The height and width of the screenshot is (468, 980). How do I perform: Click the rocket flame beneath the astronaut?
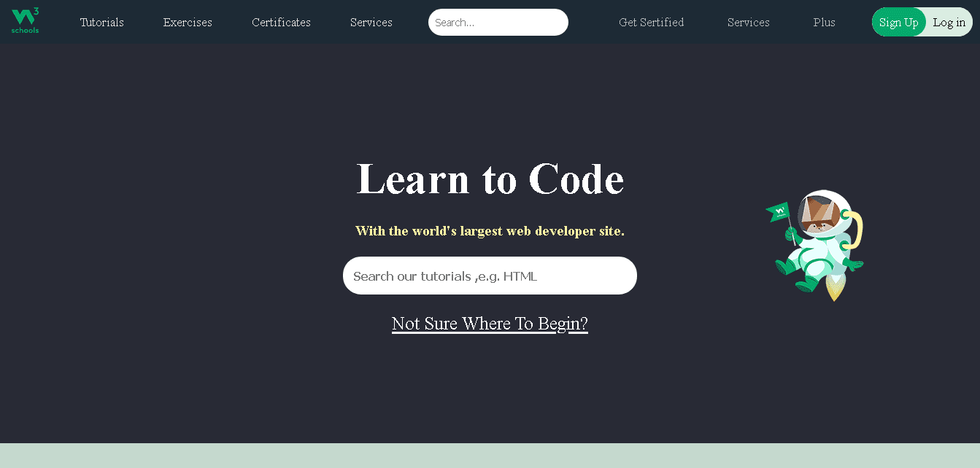pyautogui.click(x=834, y=289)
